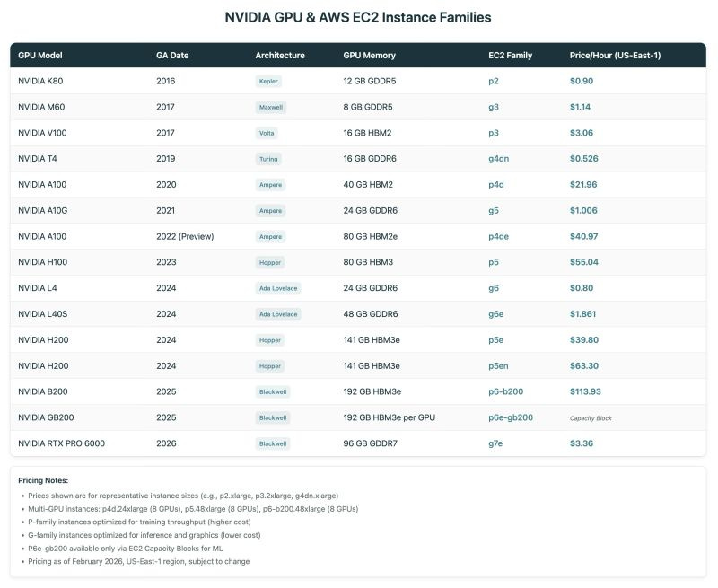718x588 pixels.
Task: Click the NVIDIA H100 model cell
Action: [42, 262]
